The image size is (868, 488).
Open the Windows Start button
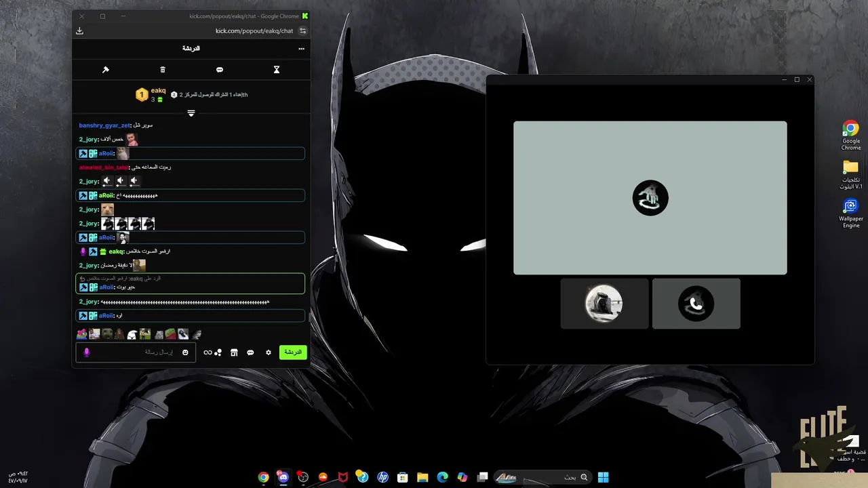click(603, 477)
